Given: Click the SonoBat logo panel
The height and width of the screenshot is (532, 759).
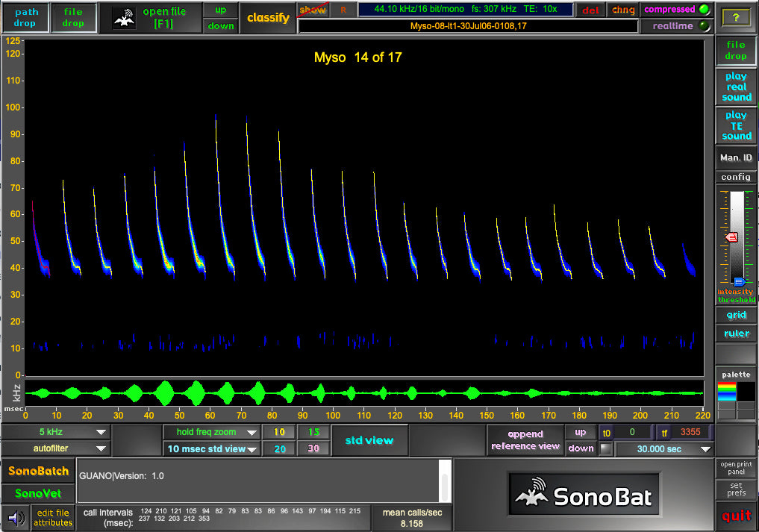Looking at the screenshot, I should click(x=584, y=495).
